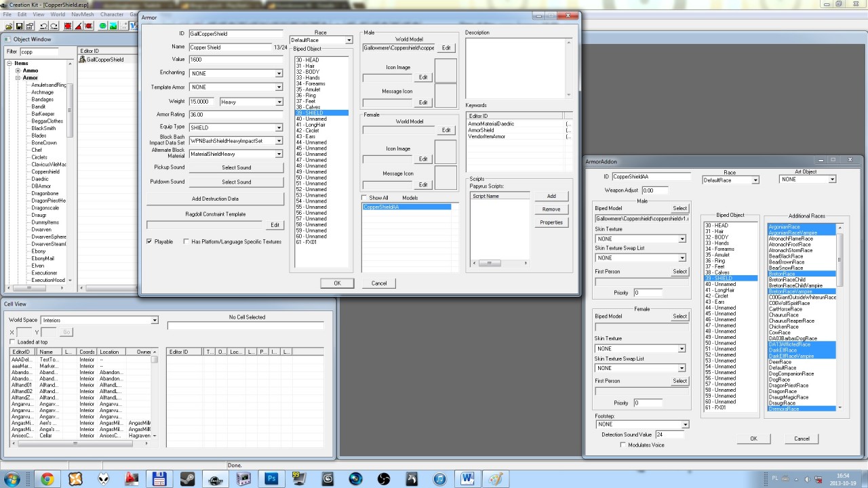This screenshot has height=488, width=868.
Task: Click the Load data files folder icon
Action: (x=8, y=26)
